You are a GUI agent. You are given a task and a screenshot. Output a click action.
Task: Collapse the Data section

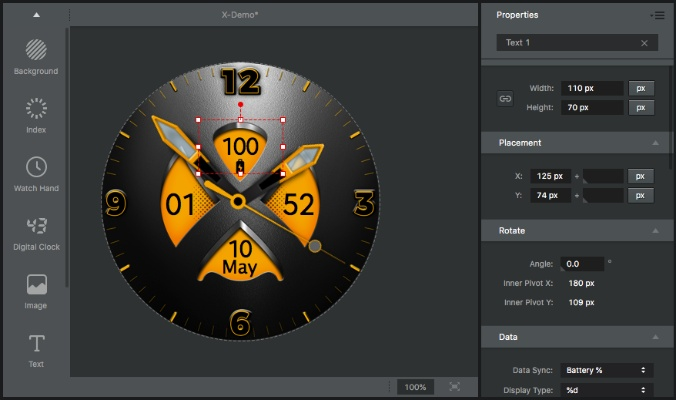(x=655, y=338)
